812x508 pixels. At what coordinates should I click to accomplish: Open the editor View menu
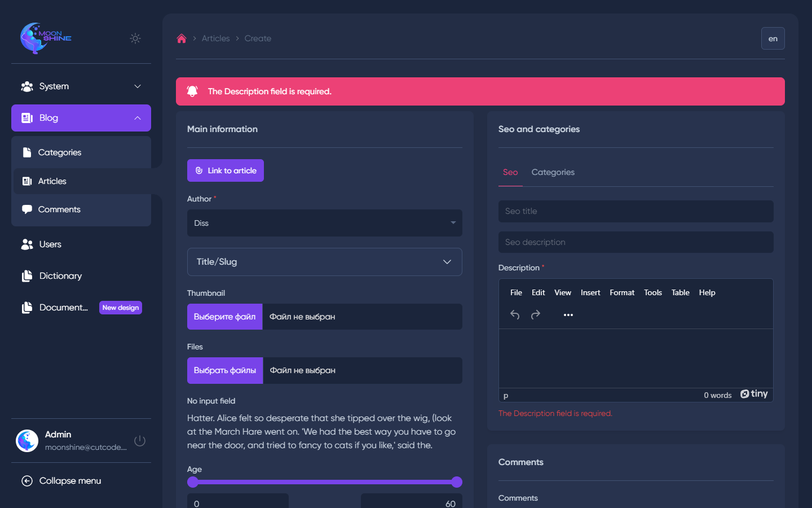[x=563, y=292]
